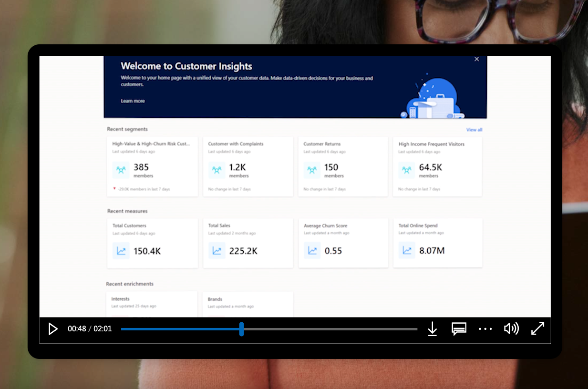Enter fullscreen mode
588x389 pixels.
(x=537, y=328)
